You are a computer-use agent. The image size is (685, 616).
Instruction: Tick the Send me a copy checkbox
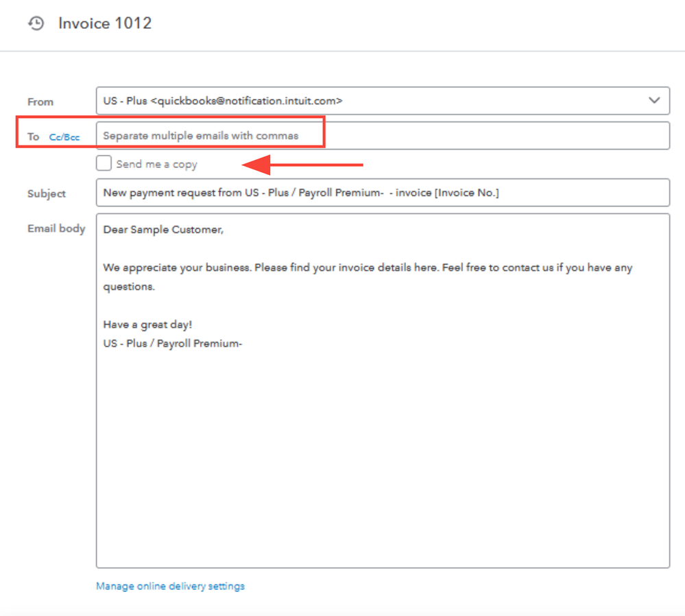(104, 163)
